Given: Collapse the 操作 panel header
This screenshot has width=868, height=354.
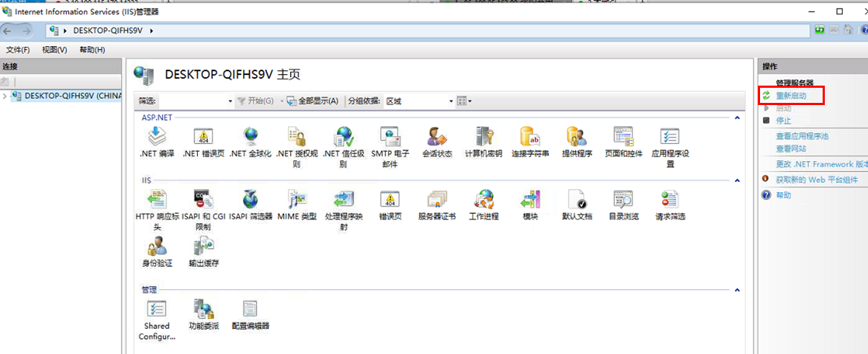Looking at the screenshot, I should pyautogui.click(x=813, y=66).
